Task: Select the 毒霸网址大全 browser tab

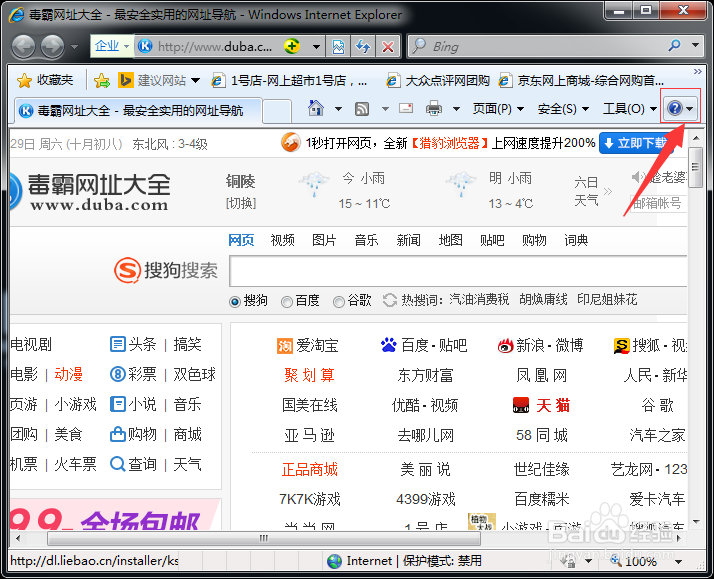Action: click(x=138, y=111)
